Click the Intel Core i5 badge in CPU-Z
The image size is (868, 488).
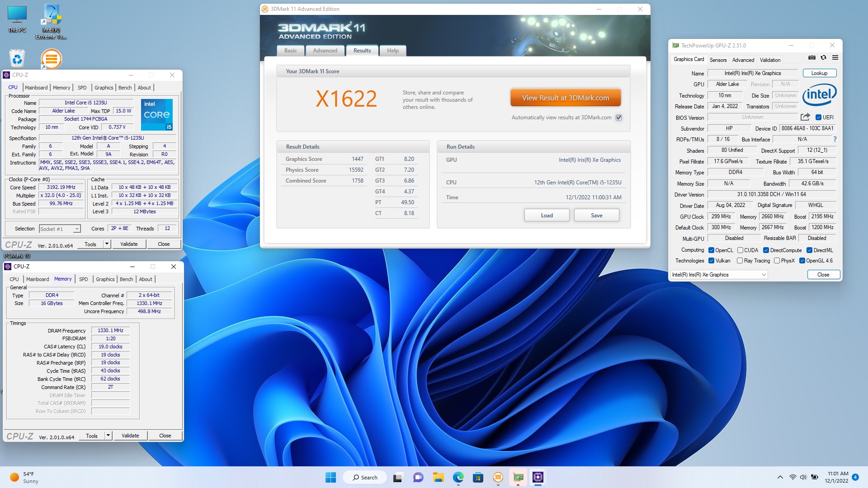[157, 115]
